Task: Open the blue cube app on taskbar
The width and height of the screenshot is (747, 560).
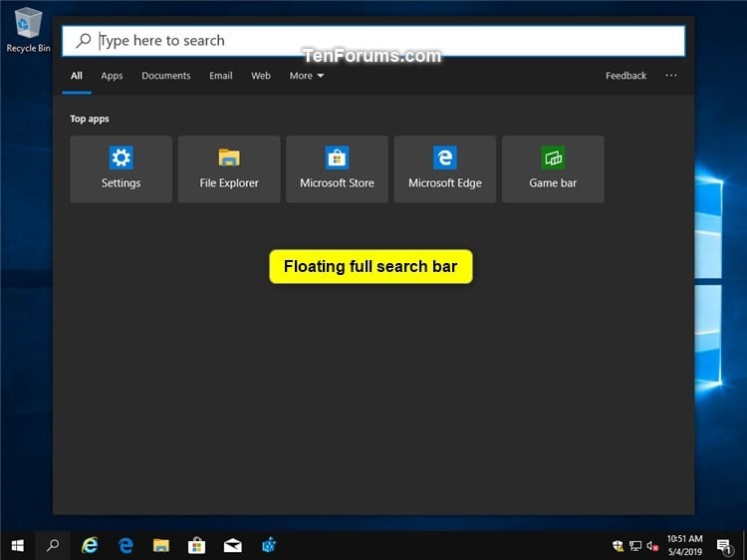Action: pyautogui.click(x=269, y=545)
